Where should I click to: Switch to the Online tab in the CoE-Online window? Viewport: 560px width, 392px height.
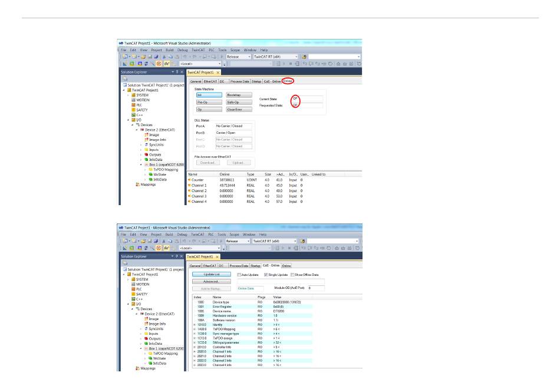[x=286, y=266]
